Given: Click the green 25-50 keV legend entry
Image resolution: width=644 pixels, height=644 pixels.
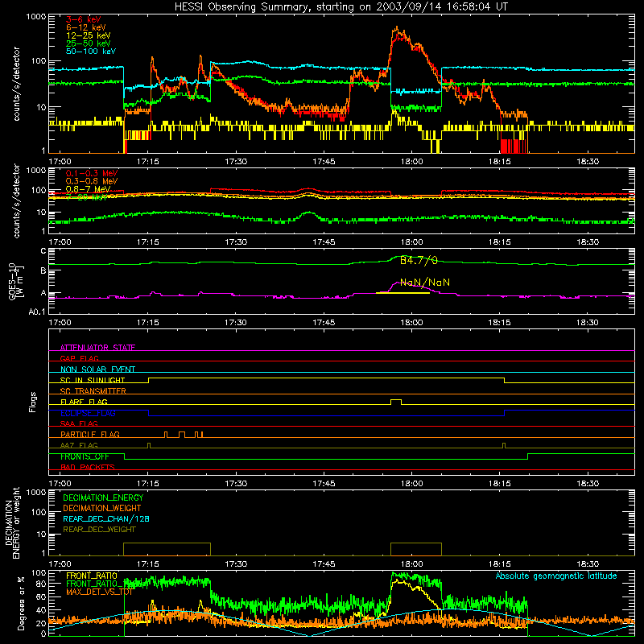Looking at the screenshot, I should 88,43.
